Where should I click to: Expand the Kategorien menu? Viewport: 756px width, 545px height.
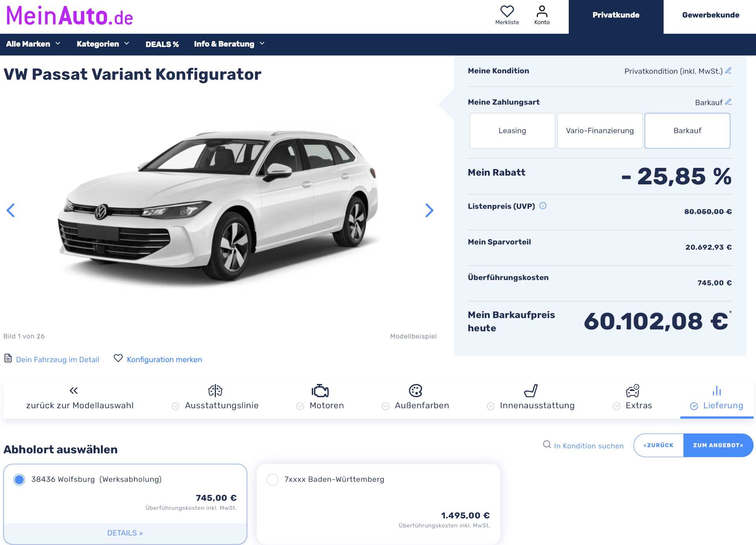pos(103,44)
